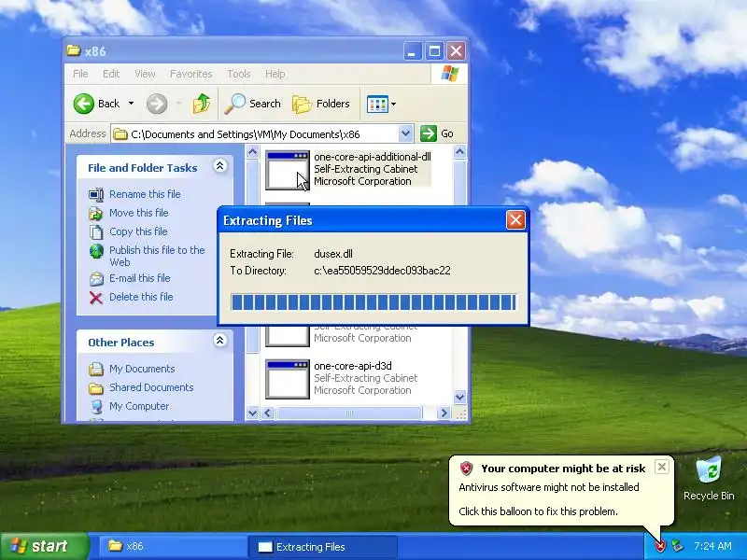
Task: Open the File menu
Action: 80,74
